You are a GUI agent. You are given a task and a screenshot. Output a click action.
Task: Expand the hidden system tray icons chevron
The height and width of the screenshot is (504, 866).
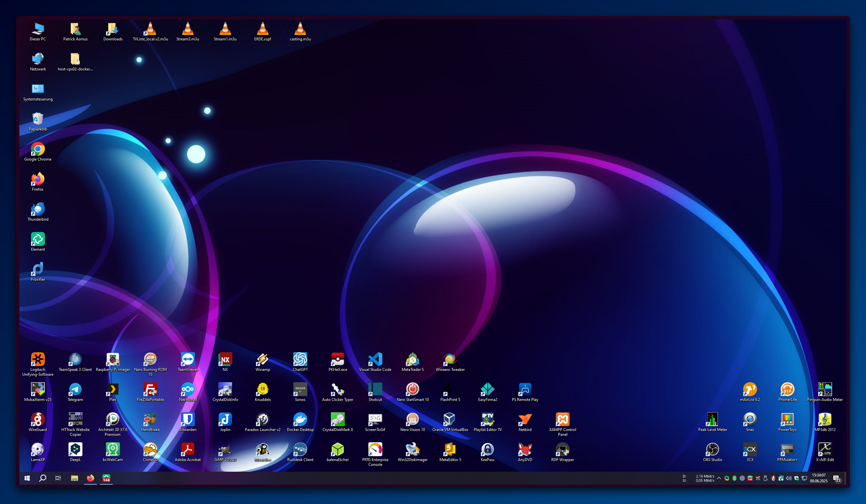click(719, 478)
